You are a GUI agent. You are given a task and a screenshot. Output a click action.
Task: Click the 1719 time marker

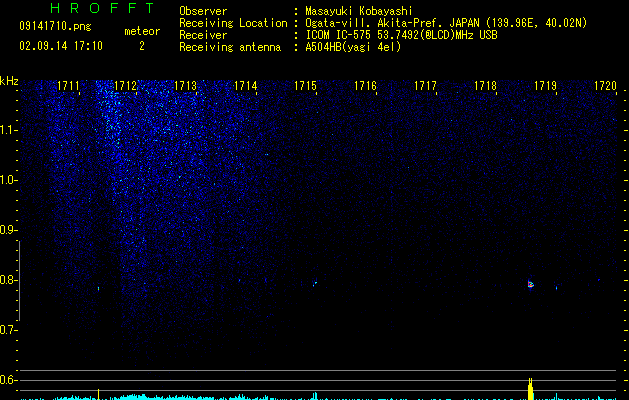[x=545, y=86]
